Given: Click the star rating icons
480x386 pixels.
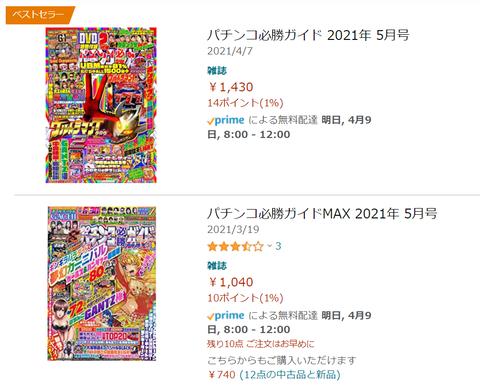Looking at the screenshot, I should (235, 247).
